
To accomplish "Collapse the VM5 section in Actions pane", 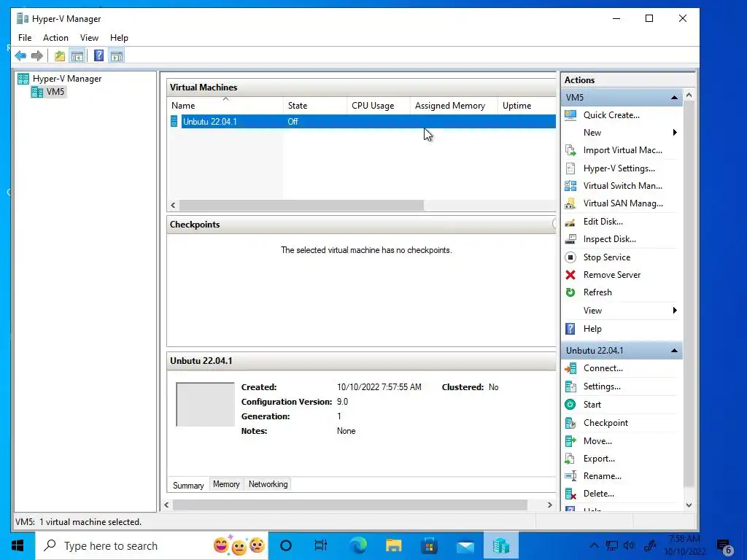I will [674, 98].
